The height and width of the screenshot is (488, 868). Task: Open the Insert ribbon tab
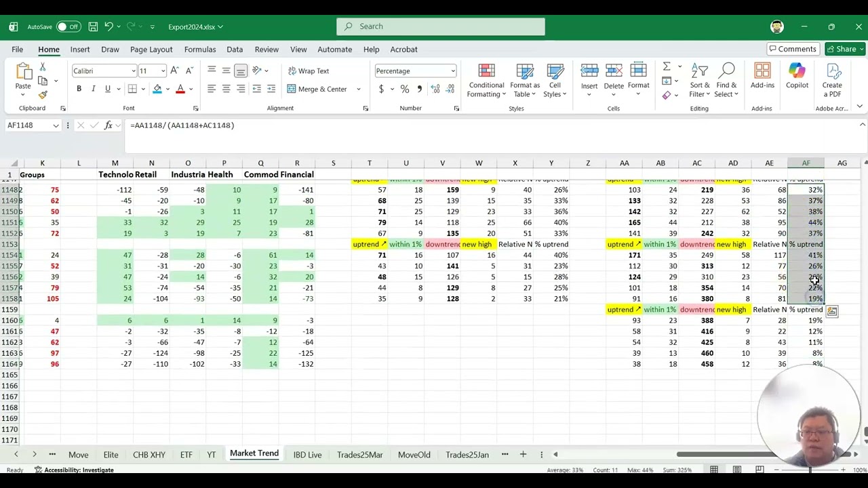[80, 49]
